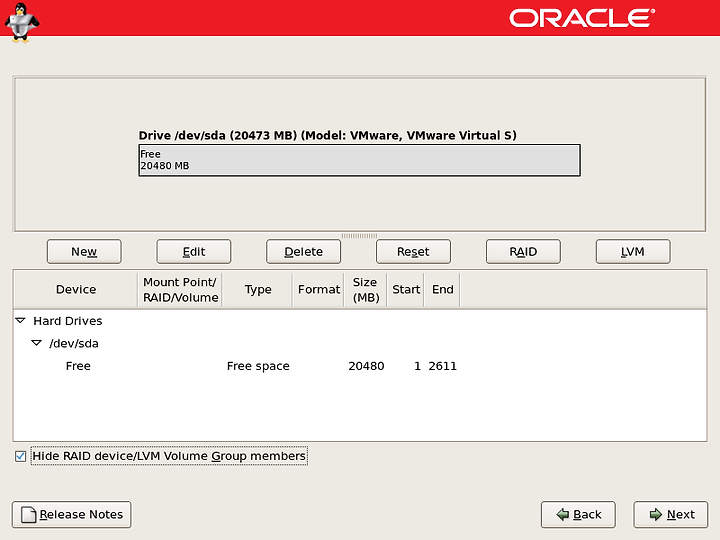The width and height of the screenshot is (720, 540).
Task: Click the Edit partition button
Action: pyautogui.click(x=194, y=252)
